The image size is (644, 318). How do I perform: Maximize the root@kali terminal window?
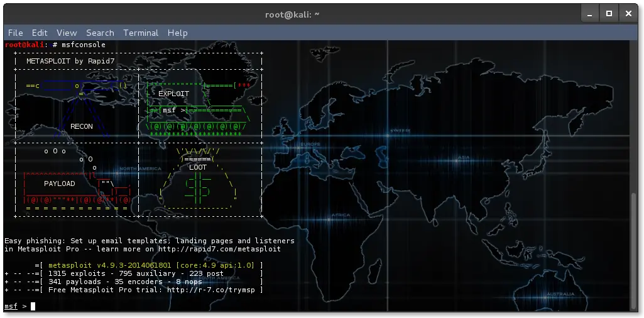coord(609,14)
